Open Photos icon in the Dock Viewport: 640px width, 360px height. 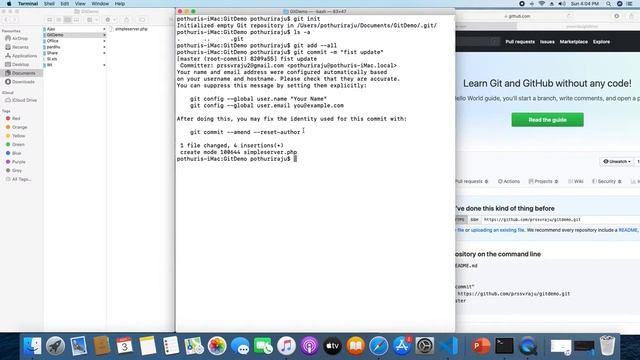click(217, 346)
